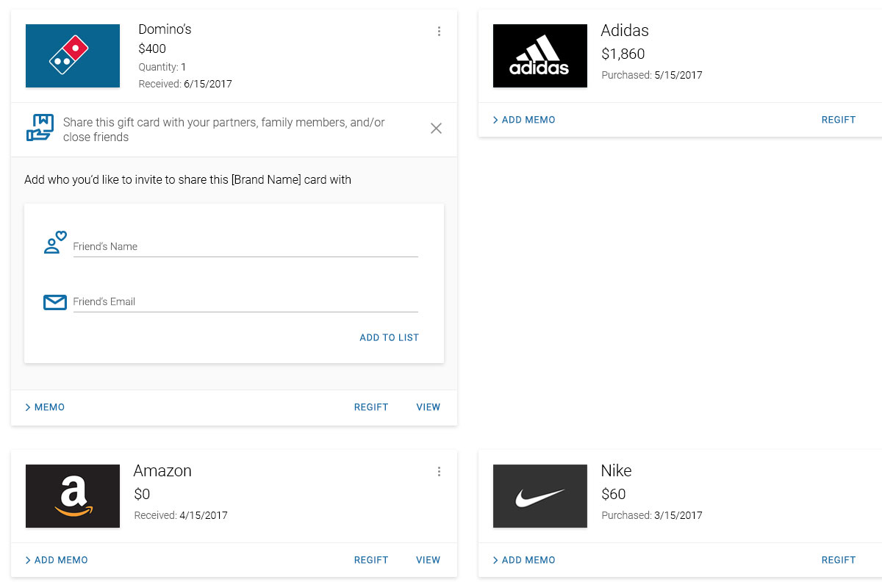The height and width of the screenshot is (588, 882).
Task: Open the Amazon card three-dot menu
Action: pyautogui.click(x=439, y=471)
